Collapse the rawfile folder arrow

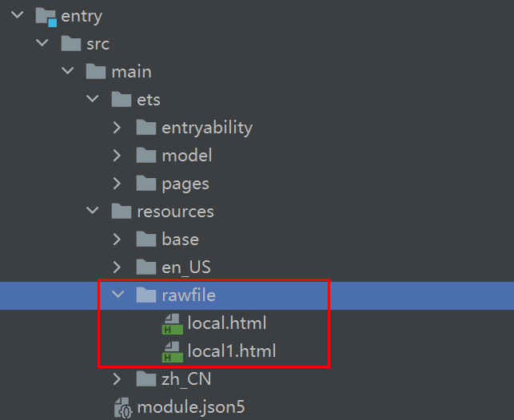tap(118, 295)
